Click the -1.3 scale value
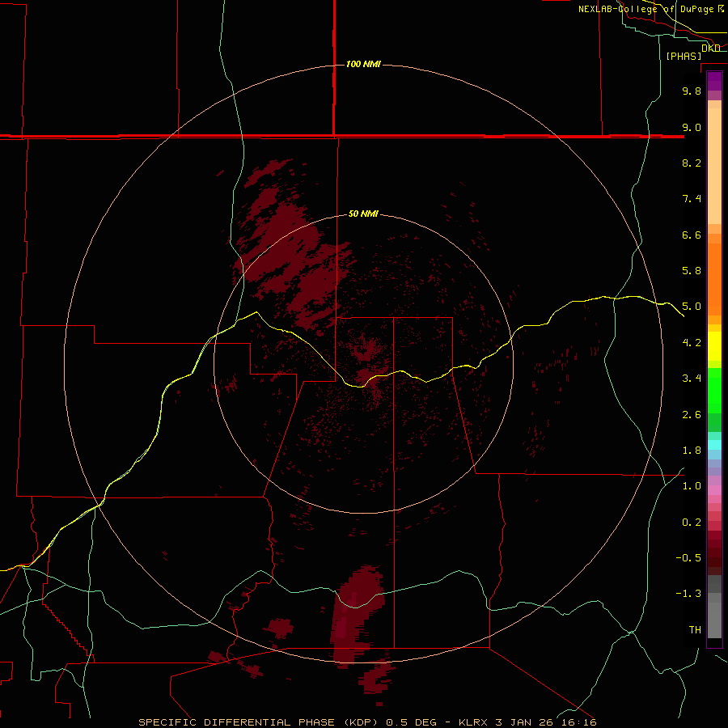Image resolution: width=728 pixels, height=728 pixels. 688,594
